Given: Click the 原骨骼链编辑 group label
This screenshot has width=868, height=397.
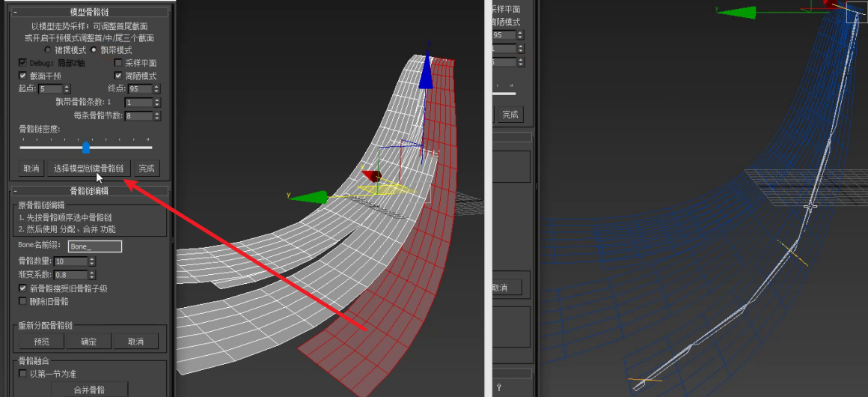Looking at the screenshot, I should point(41,205).
